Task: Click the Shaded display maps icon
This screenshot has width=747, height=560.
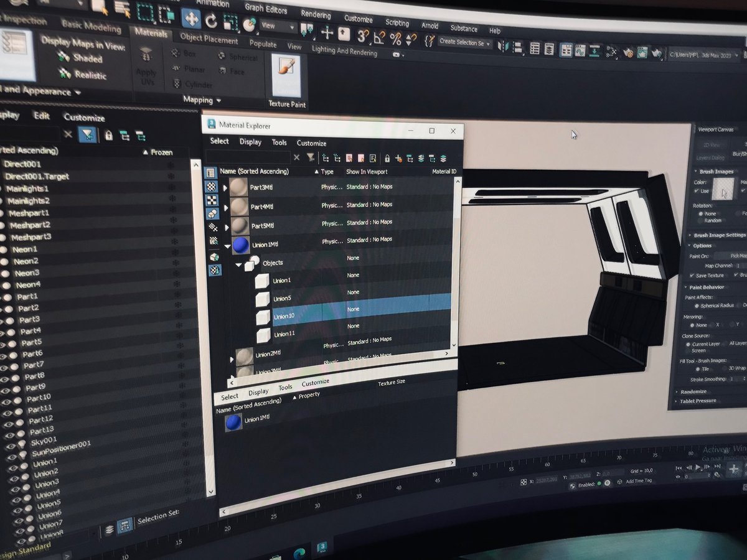Action: pos(64,57)
